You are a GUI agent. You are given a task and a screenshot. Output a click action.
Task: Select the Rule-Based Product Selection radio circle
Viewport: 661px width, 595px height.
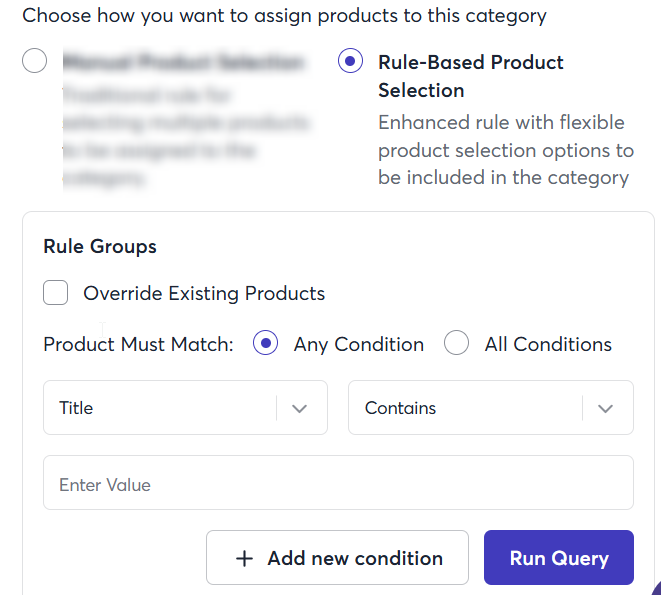pyautogui.click(x=350, y=62)
